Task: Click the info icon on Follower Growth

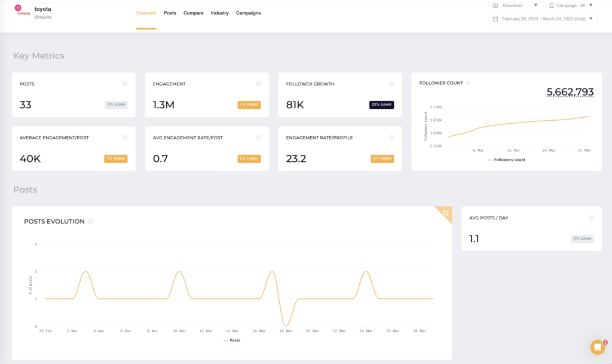Action: pos(391,84)
